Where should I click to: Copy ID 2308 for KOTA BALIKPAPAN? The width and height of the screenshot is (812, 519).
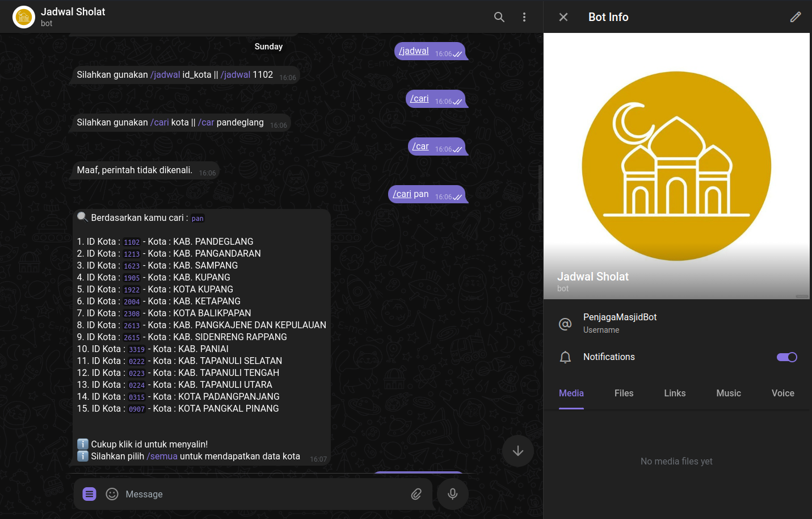coord(132,313)
